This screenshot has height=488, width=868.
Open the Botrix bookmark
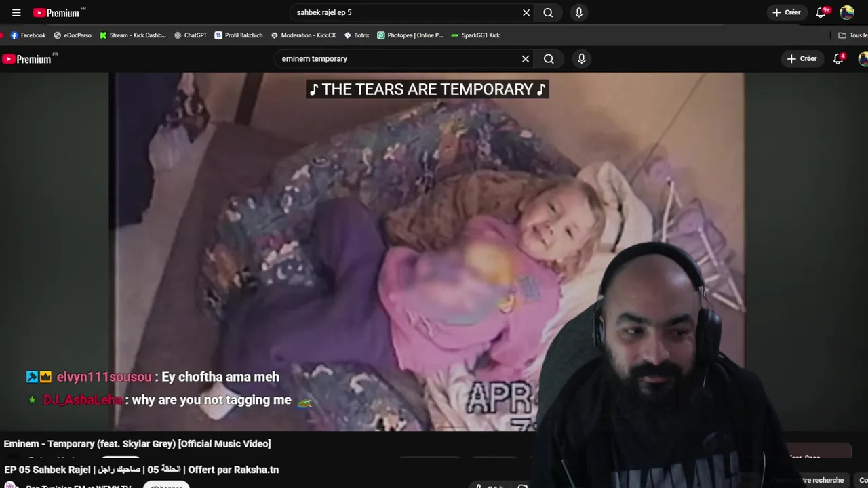[x=357, y=35]
